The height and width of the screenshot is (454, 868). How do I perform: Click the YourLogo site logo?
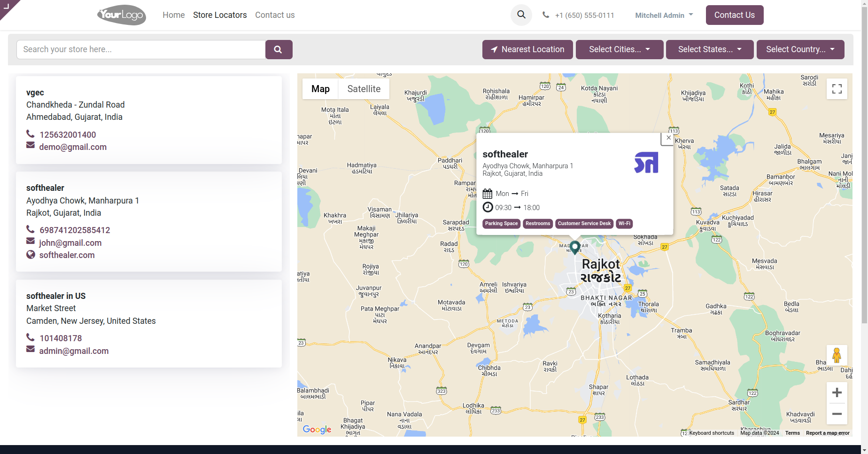(122, 15)
